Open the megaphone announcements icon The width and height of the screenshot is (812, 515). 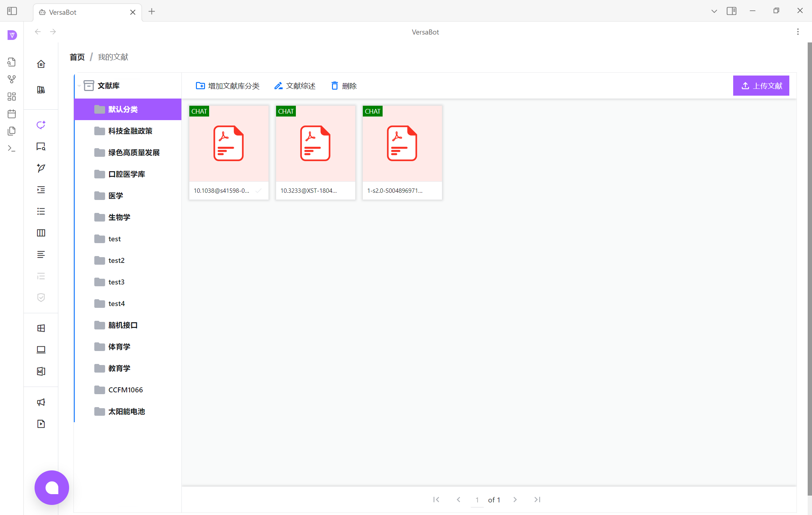(41, 402)
